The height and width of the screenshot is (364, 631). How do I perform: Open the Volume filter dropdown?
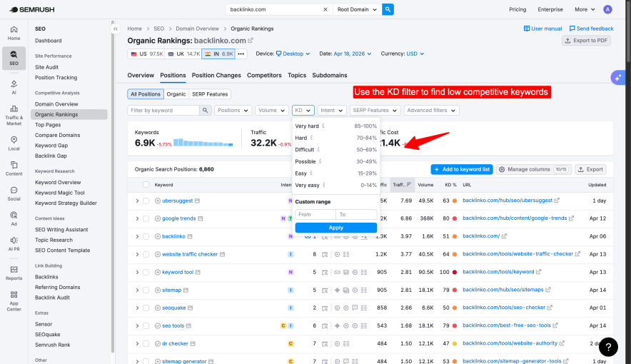click(x=271, y=111)
